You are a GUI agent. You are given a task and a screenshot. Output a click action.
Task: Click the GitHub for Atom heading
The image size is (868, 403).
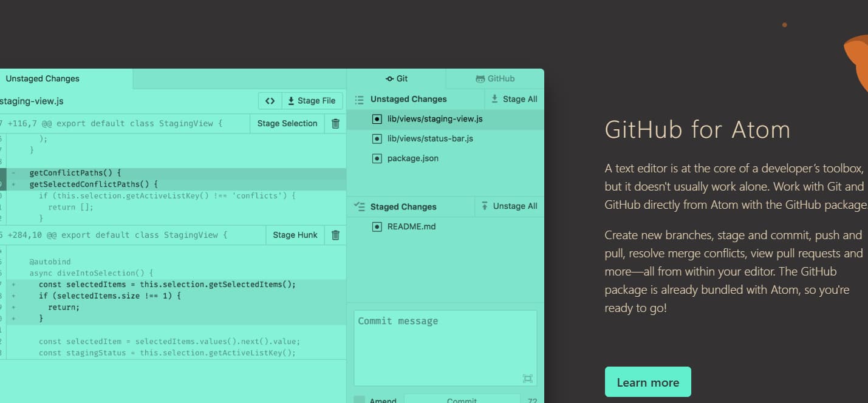698,130
